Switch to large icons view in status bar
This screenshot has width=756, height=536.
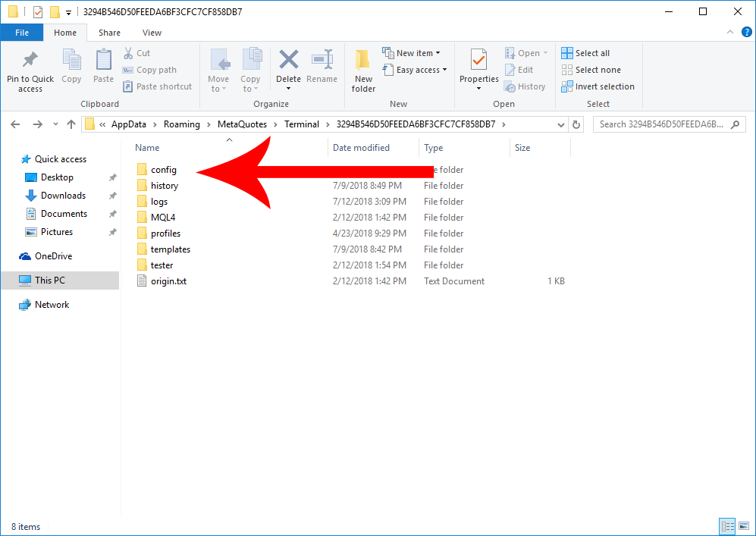click(x=744, y=526)
